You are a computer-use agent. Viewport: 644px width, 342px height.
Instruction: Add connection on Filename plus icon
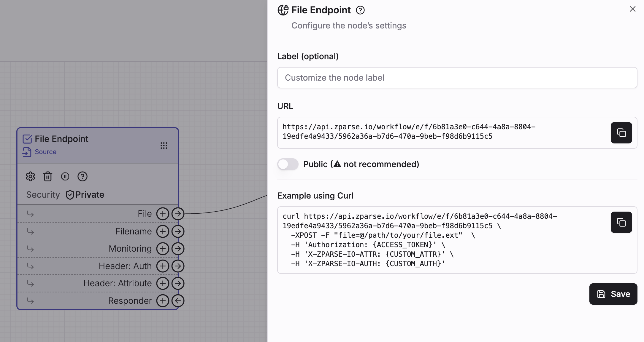[163, 231]
